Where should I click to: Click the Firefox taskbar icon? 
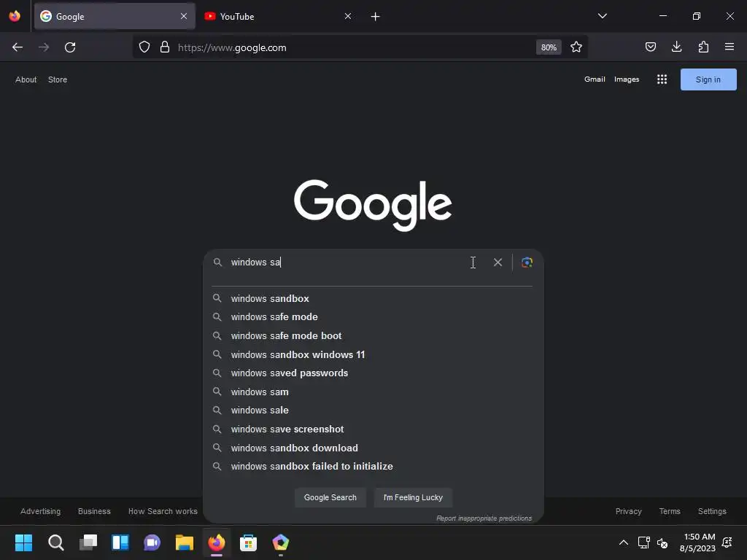click(216, 542)
